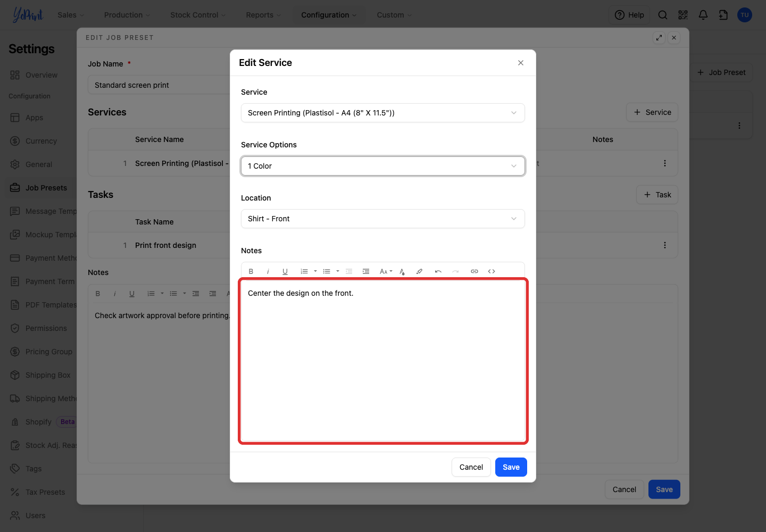
Task: Click the TU user avatar
Action: click(x=745, y=15)
